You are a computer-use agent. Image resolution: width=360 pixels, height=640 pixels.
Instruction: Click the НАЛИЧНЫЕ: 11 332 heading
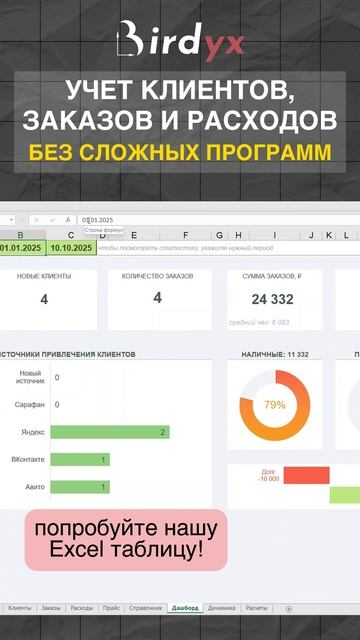(x=275, y=355)
